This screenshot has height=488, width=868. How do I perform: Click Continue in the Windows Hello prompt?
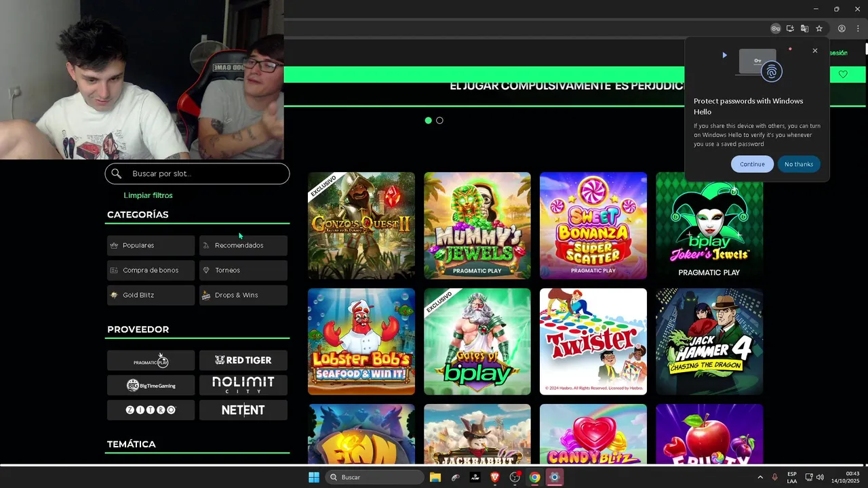point(752,164)
